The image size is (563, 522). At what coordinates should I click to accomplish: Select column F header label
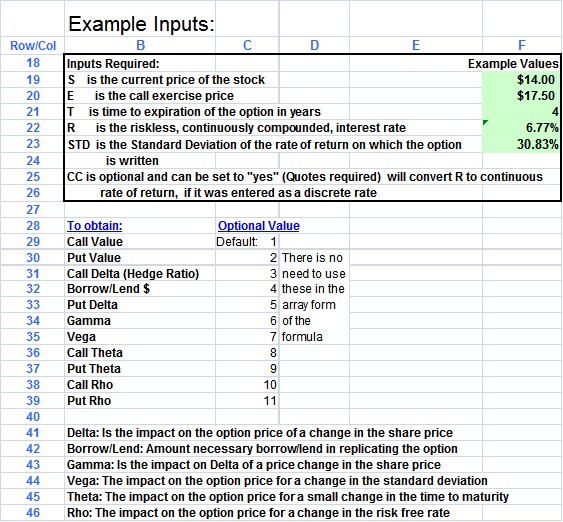point(522,45)
